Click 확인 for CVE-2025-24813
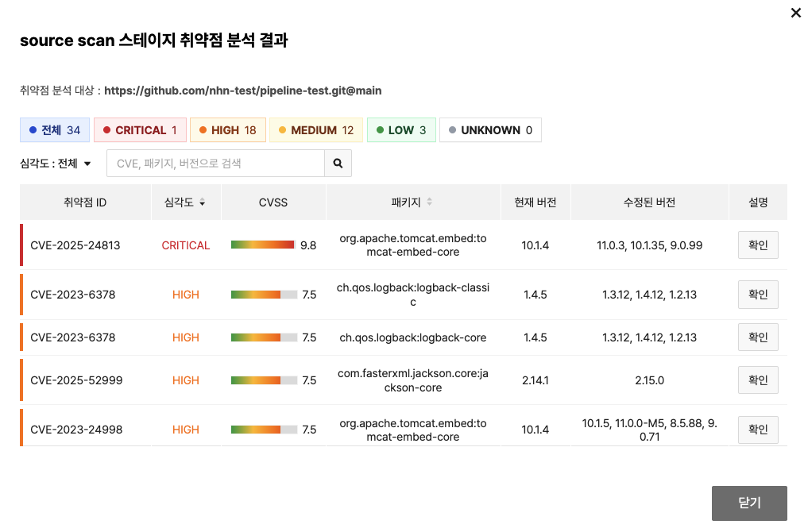808x532 pixels. (758, 245)
